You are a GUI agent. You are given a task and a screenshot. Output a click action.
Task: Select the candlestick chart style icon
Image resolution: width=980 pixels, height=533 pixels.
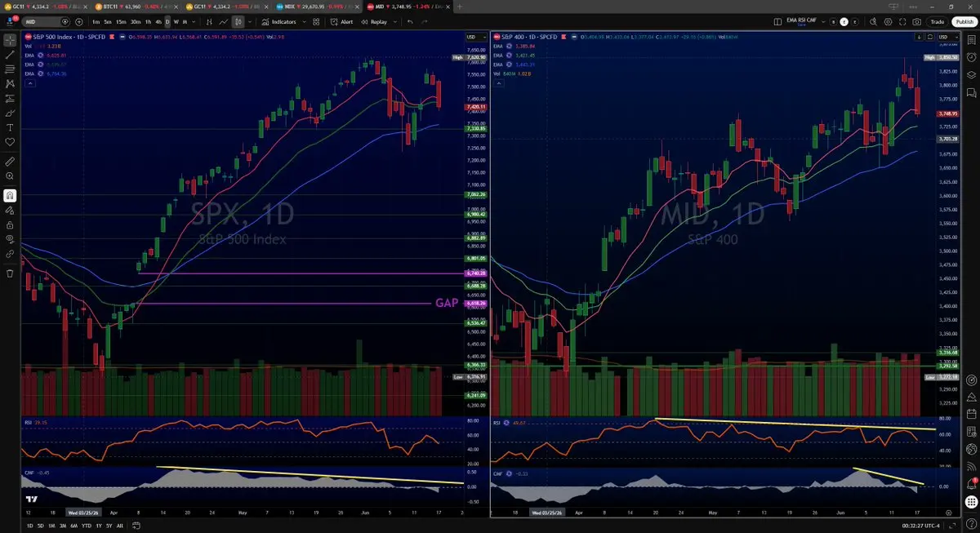(x=238, y=22)
